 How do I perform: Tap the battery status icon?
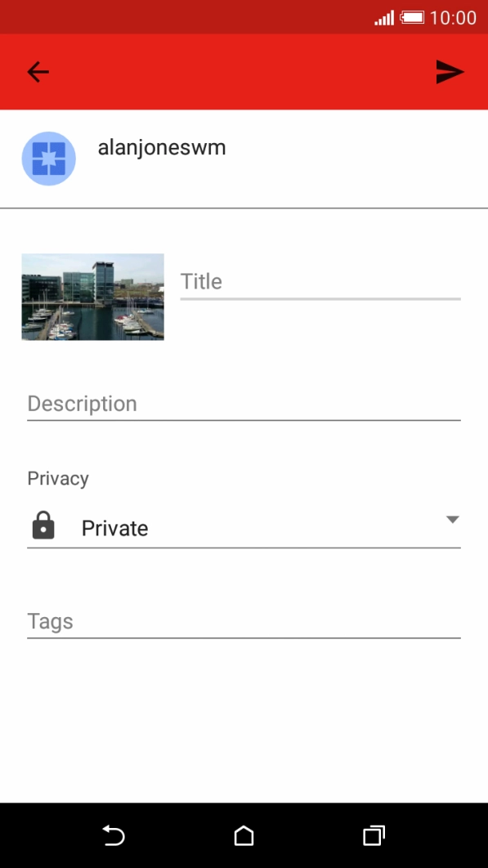tap(412, 18)
